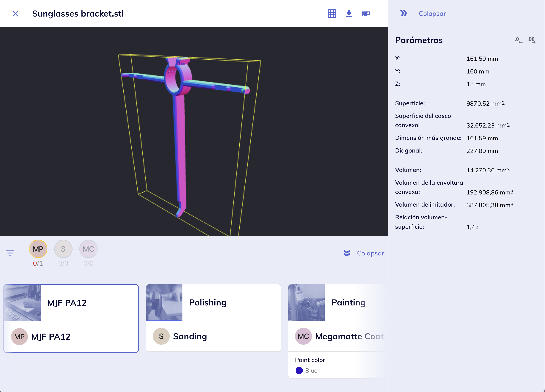Toggle the MP material filter badge
This screenshot has width=545, height=392.
pyautogui.click(x=38, y=249)
